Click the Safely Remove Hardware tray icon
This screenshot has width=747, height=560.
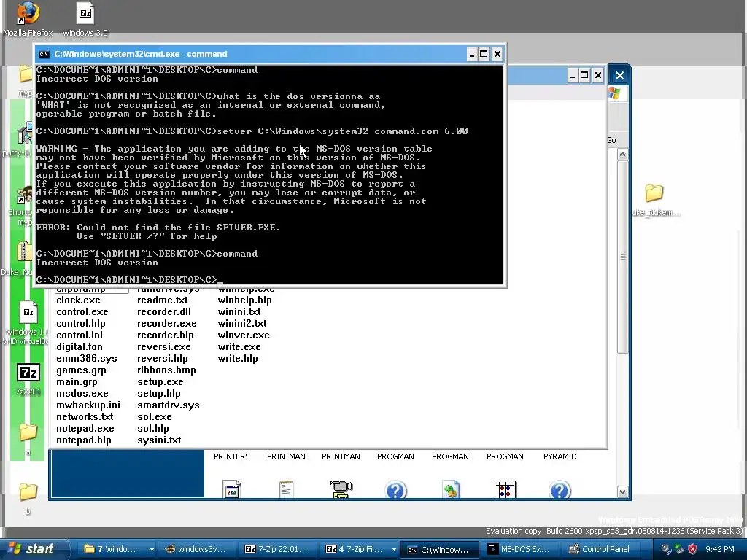pyautogui.click(x=679, y=549)
